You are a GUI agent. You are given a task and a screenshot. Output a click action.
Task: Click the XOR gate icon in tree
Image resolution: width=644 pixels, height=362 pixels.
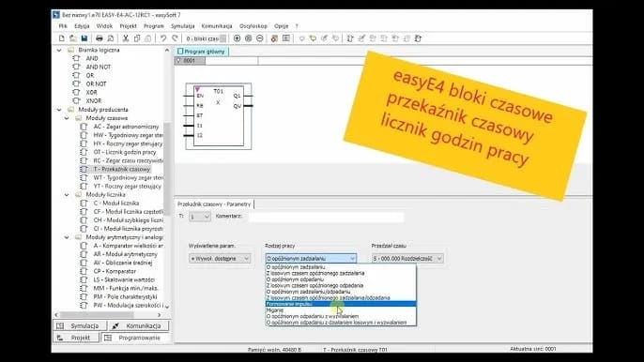click(x=76, y=92)
